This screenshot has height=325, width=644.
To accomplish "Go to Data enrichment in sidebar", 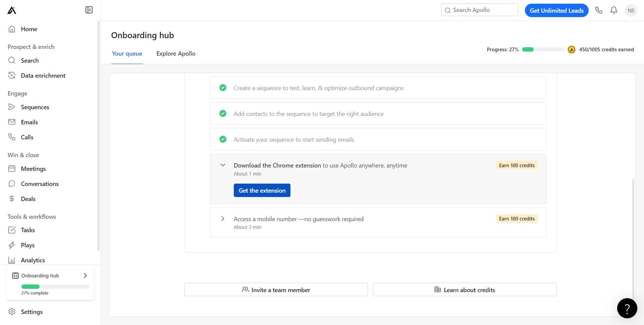I will point(43,75).
